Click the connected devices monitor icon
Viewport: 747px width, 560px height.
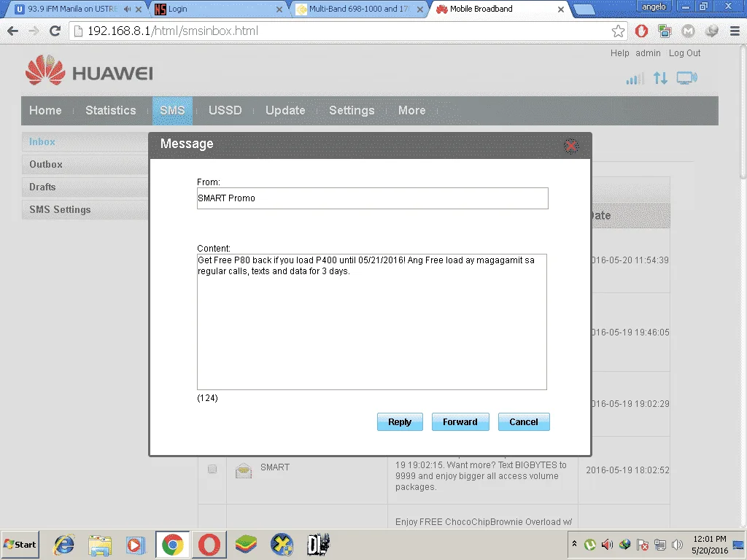(687, 78)
